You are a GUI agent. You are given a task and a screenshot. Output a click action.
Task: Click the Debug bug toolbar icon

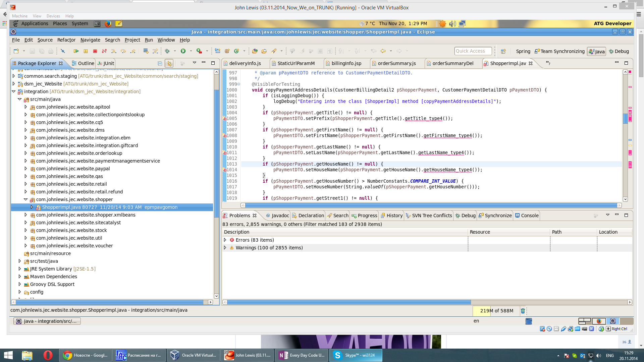click(167, 51)
